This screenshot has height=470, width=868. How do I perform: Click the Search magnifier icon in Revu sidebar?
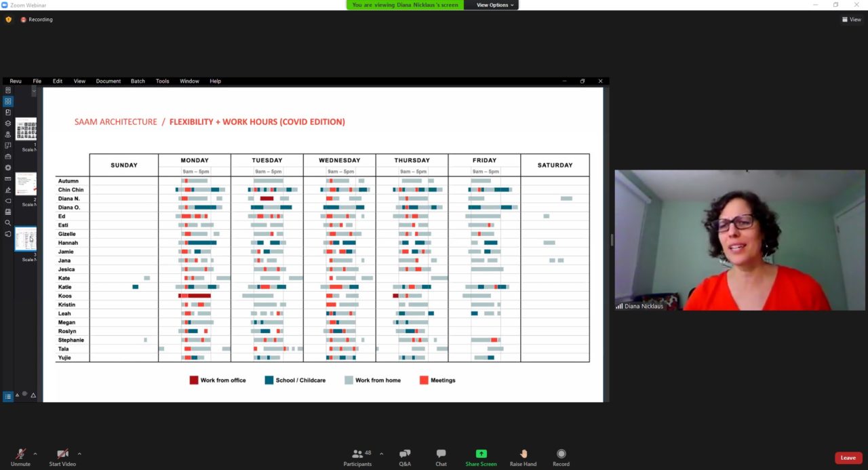tap(8, 222)
